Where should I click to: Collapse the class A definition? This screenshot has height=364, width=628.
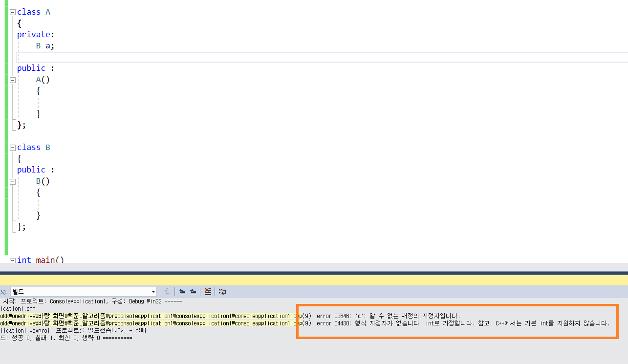pyautogui.click(x=13, y=12)
